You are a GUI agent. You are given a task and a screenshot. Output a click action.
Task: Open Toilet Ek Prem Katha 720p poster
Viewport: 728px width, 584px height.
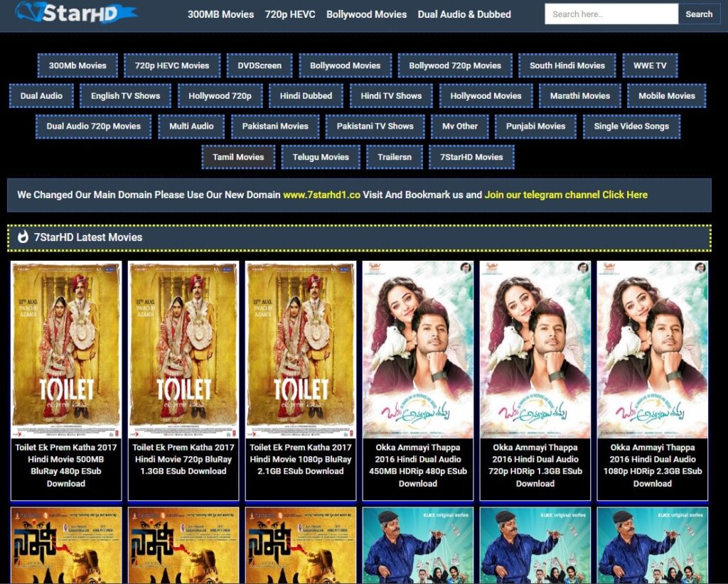pos(183,350)
